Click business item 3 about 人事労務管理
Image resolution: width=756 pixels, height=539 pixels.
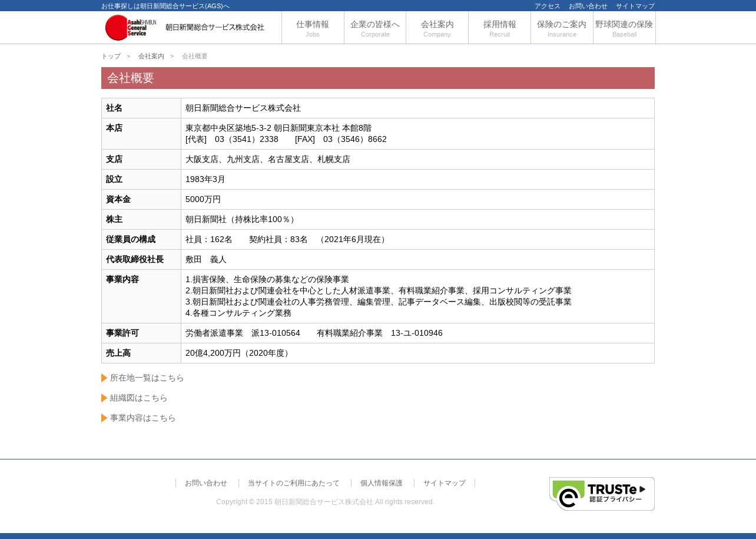coord(379,302)
